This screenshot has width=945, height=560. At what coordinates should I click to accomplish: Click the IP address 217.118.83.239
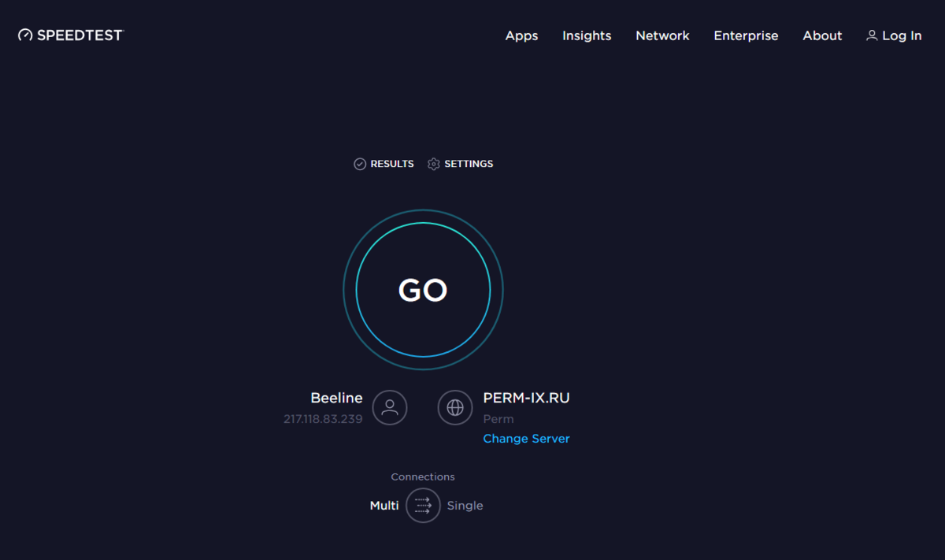pos(323,419)
